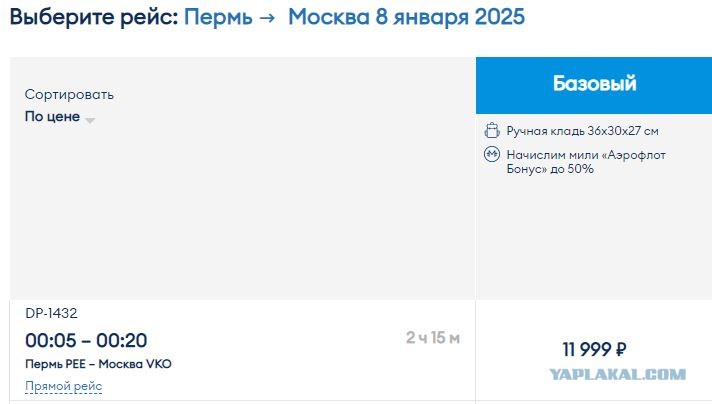Click the "Сортировать" label
The height and width of the screenshot is (404, 712).
pos(69,94)
